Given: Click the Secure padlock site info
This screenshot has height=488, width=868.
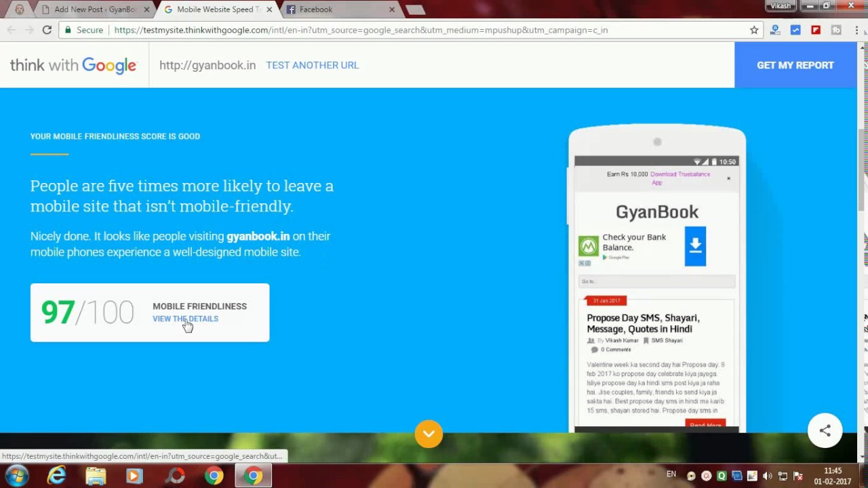Looking at the screenshot, I should [84, 30].
